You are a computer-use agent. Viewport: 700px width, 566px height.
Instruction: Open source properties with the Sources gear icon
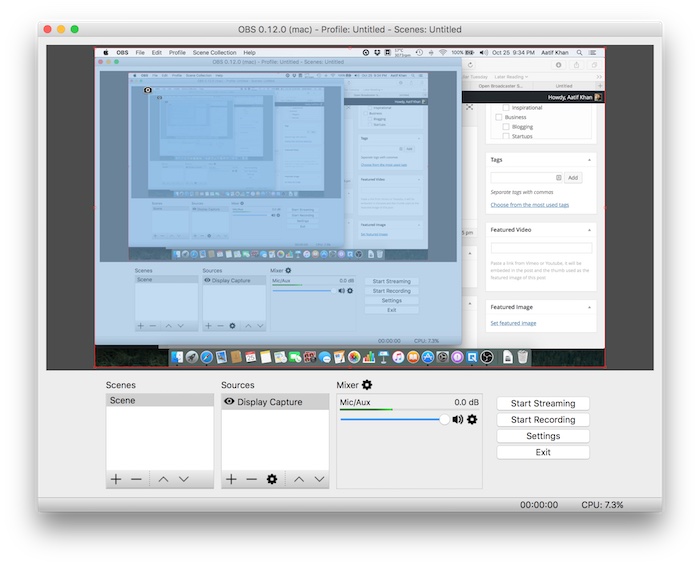click(272, 479)
